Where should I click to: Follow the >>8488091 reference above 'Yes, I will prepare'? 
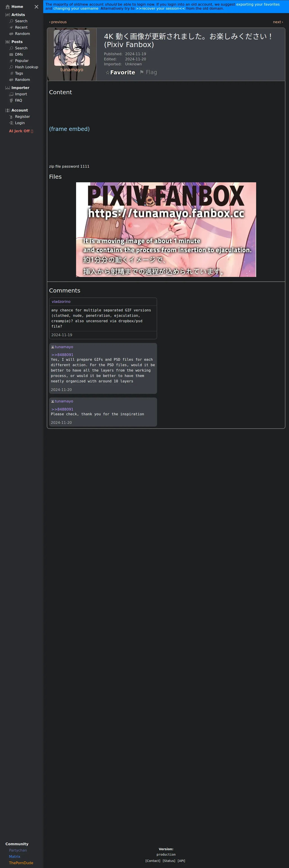[62, 355]
